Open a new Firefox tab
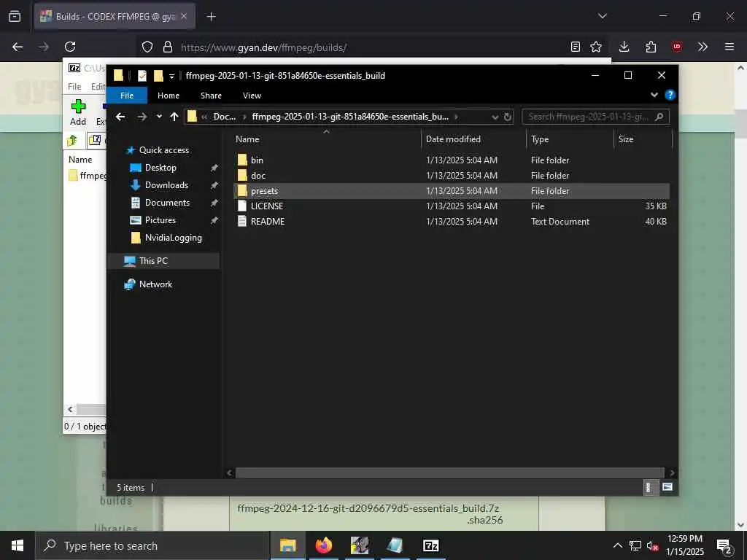The width and height of the screenshot is (747, 560). (211, 17)
